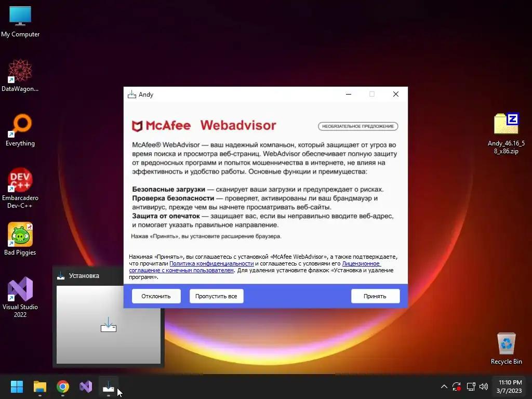This screenshot has height=399, width=532.
Task: Open Visual Studio from the taskbar
Action: coord(86,387)
